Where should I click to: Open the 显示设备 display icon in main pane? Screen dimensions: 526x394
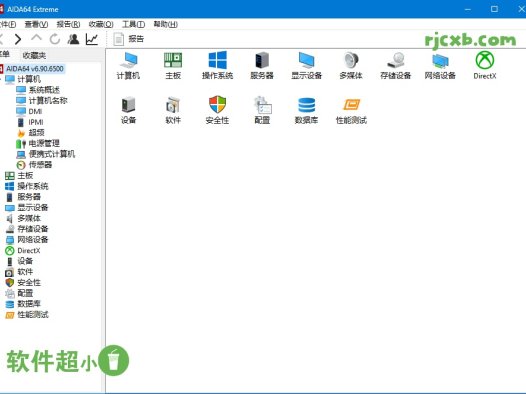(x=307, y=66)
